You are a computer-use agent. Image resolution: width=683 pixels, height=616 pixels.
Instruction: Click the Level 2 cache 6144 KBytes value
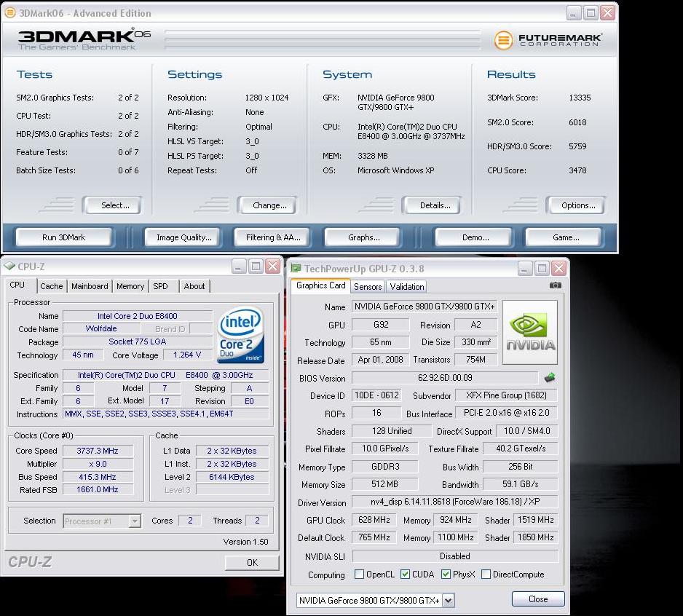[232, 477]
